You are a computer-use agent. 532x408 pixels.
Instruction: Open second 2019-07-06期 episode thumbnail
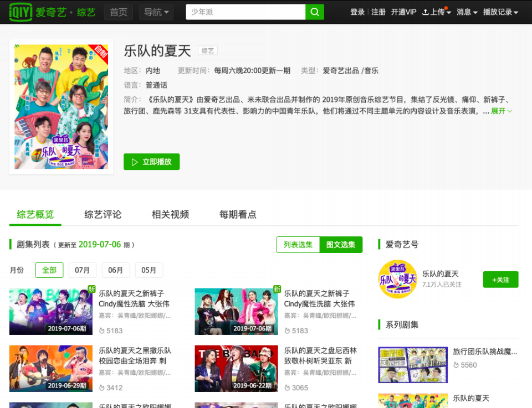[x=237, y=312]
